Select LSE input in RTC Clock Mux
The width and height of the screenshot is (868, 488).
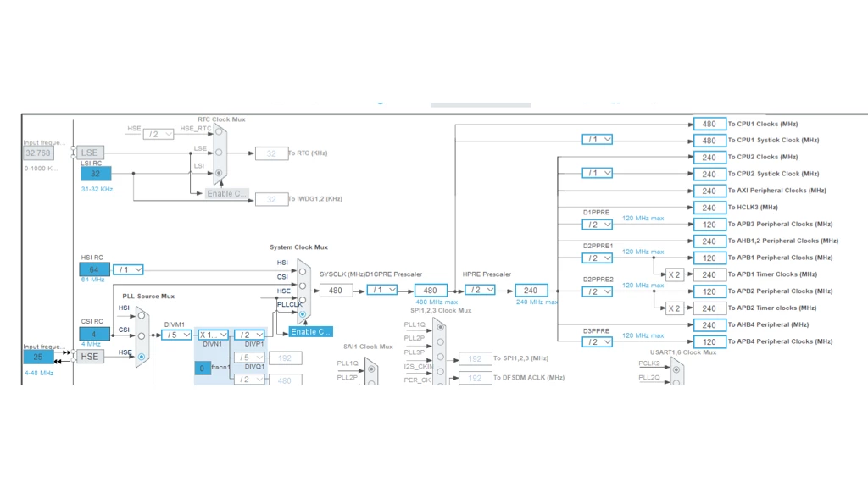point(219,152)
